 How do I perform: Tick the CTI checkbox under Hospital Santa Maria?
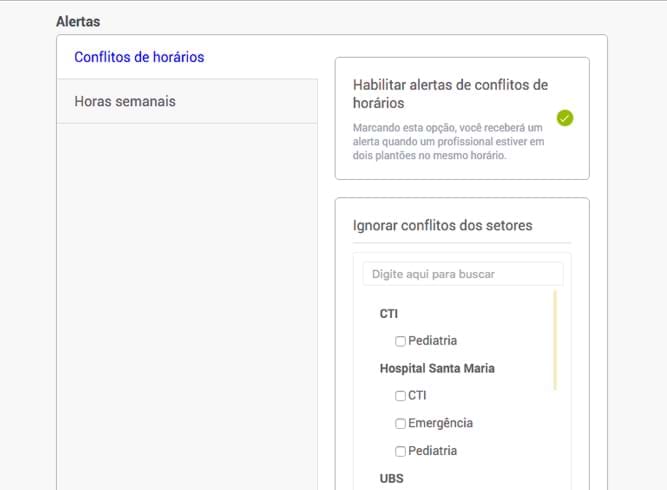(400, 396)
